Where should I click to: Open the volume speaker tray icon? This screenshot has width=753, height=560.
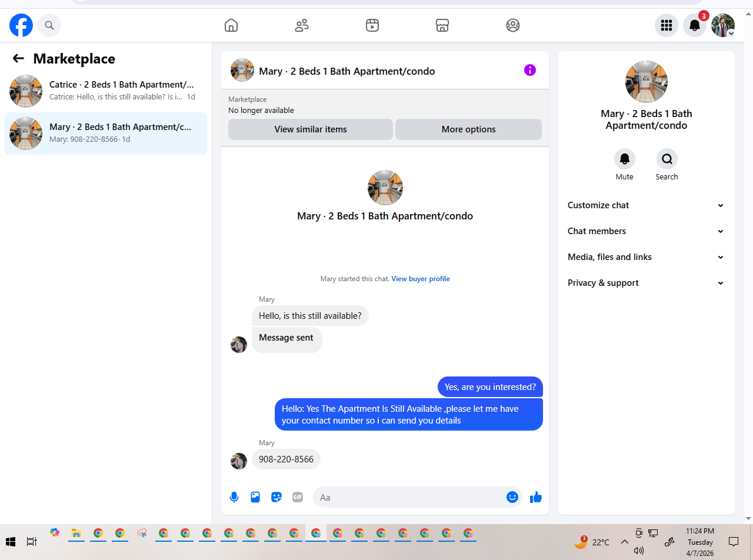coord(639,551)
